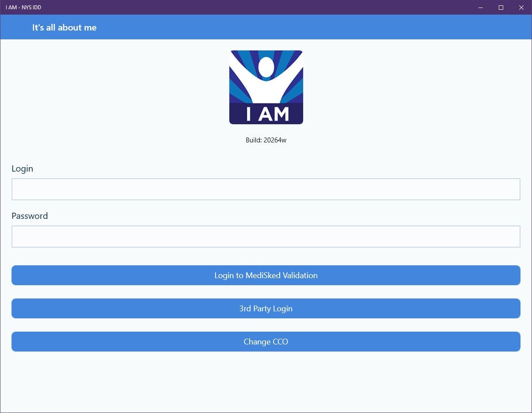This screenshot has height=413, width=532.
Task: Click the Password field label
Action: pyautogui.click(x=30, y=216)
